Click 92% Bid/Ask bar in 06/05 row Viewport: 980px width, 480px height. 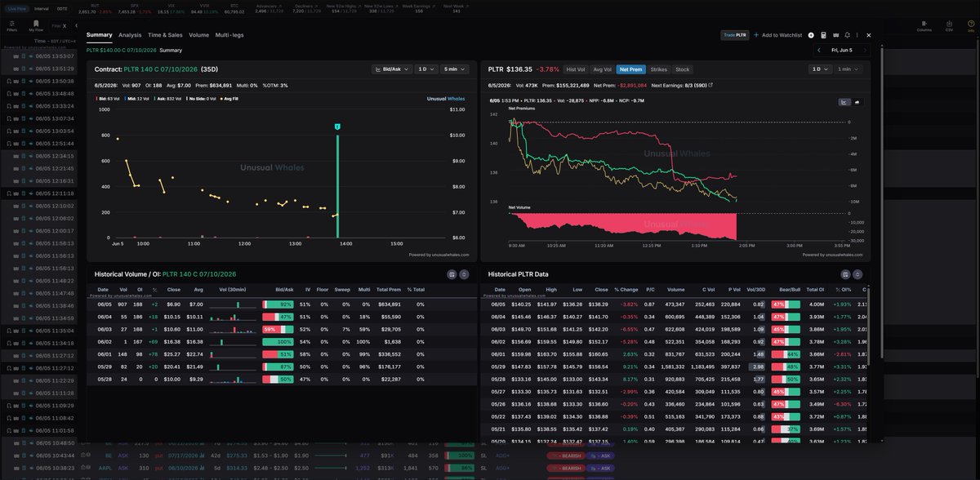coord(278,304)
